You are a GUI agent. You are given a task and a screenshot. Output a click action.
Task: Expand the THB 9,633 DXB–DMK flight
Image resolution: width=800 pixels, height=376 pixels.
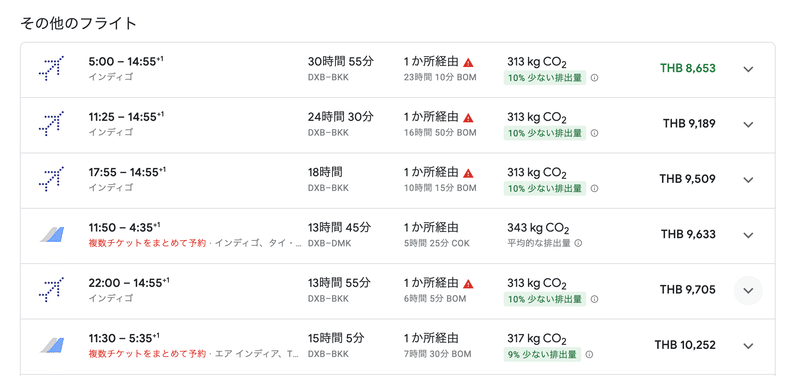[x=748, y=235]
